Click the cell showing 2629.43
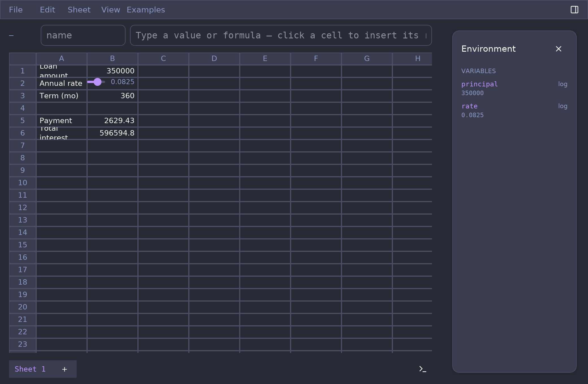This screenshot has width=588, height=384. click(113, 121)
